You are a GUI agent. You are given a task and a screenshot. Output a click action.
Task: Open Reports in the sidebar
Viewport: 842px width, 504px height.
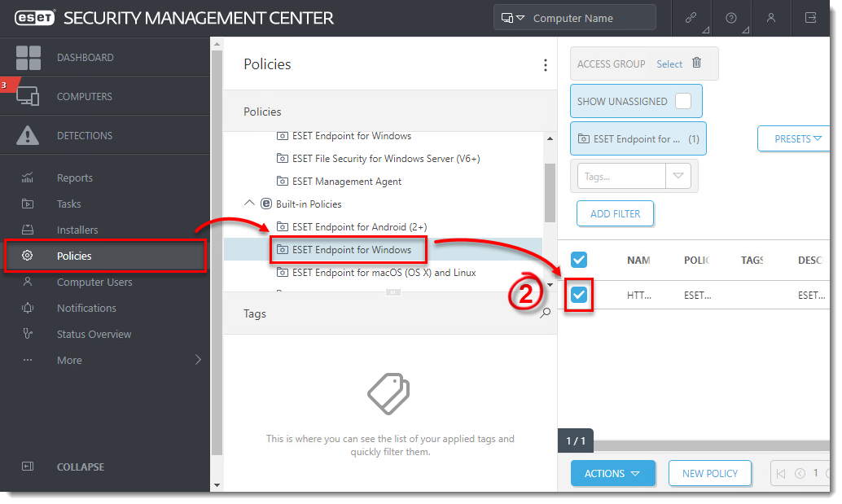pyautogui.click(x=75, y=177)
